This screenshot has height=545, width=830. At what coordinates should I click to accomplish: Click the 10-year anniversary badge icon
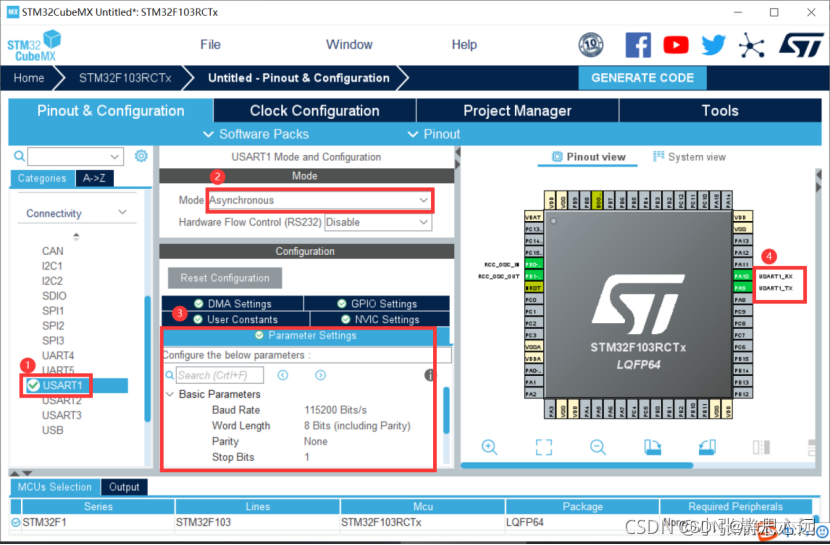click(x=591, y=45)
